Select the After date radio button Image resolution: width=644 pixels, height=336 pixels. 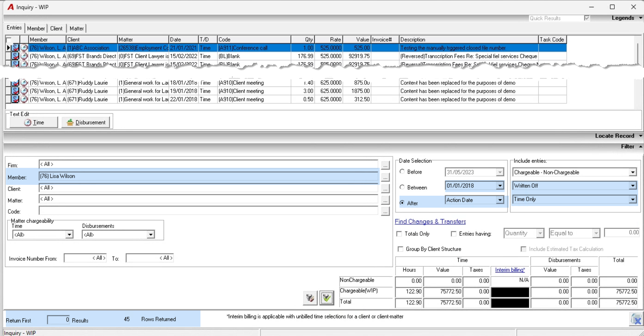[402, 203]
